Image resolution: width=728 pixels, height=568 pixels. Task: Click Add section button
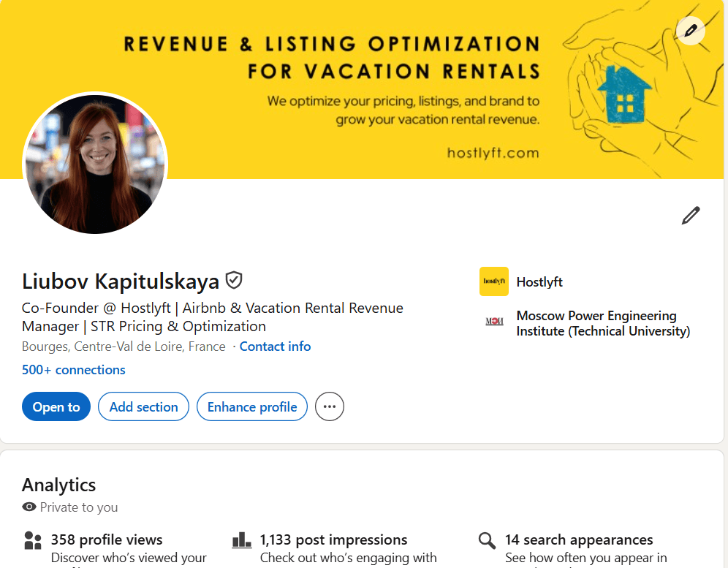tap(143, 406)
